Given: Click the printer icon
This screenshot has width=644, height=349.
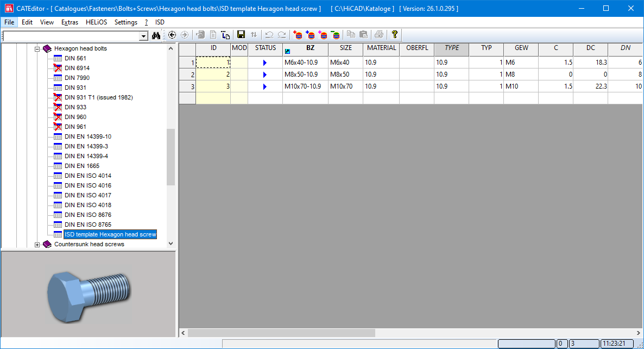Looking at the screenshot, I should (379, 35).
